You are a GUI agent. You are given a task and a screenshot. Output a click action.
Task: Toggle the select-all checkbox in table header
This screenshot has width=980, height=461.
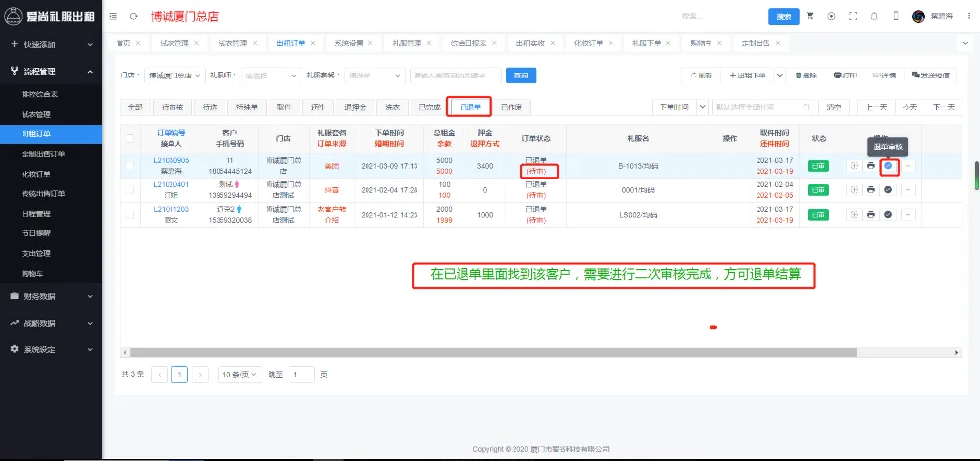click(x=130, y=136)
